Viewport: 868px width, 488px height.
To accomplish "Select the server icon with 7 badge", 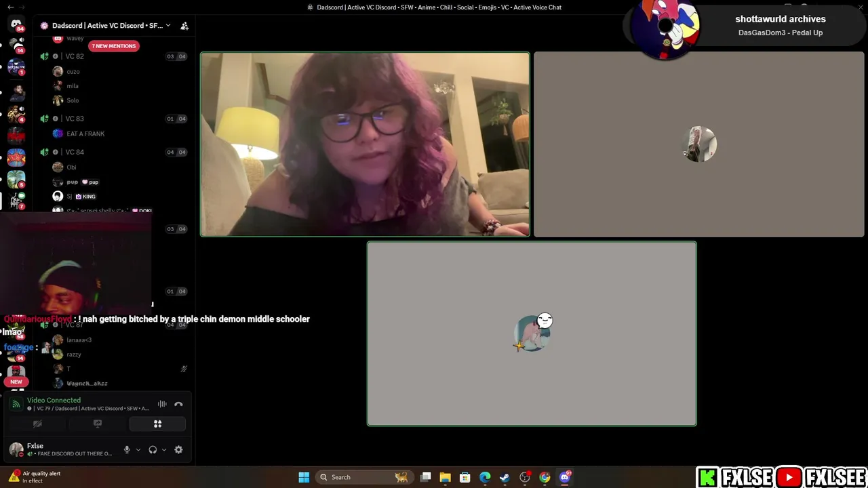I will 16,201.
